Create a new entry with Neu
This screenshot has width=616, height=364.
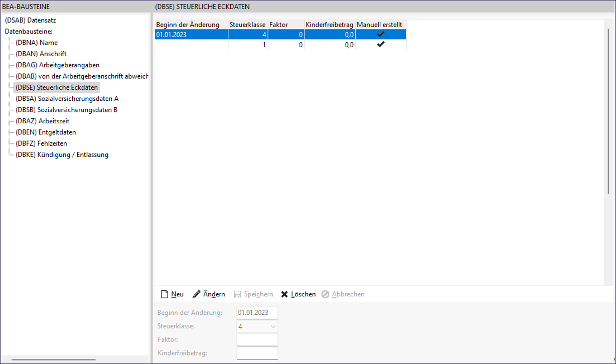pos(172,294)
